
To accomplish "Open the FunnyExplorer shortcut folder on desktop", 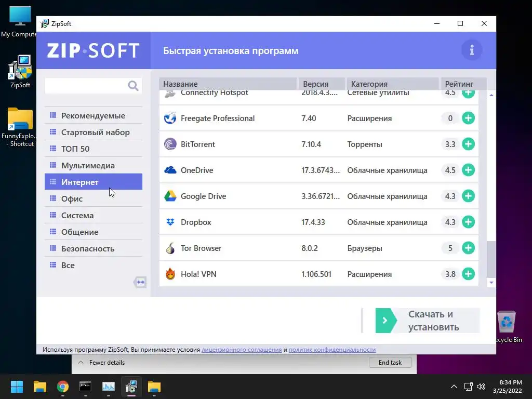I will pos(19,127).
